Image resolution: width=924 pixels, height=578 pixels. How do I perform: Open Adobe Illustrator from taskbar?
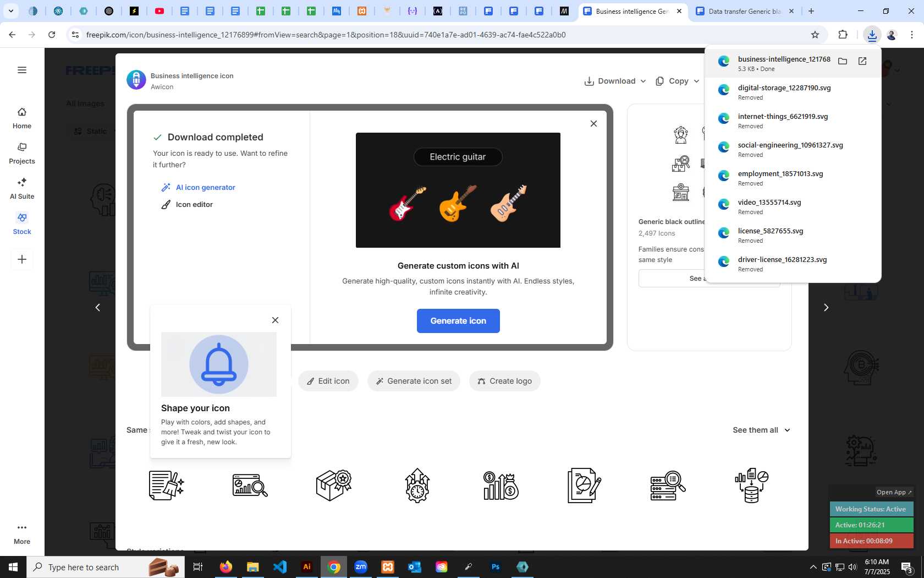pos(307,567)
